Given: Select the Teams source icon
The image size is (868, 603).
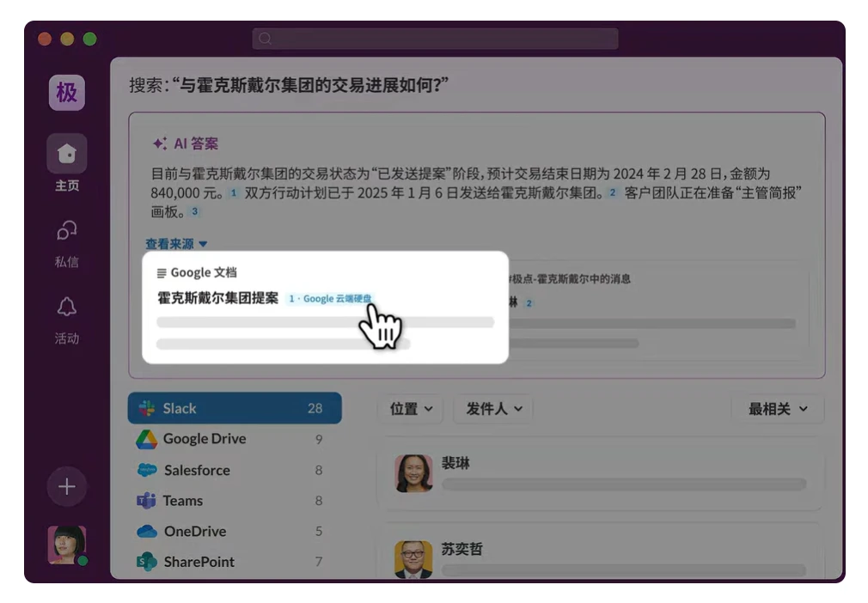Looking at the screenshot, I should tap(147, 501).
